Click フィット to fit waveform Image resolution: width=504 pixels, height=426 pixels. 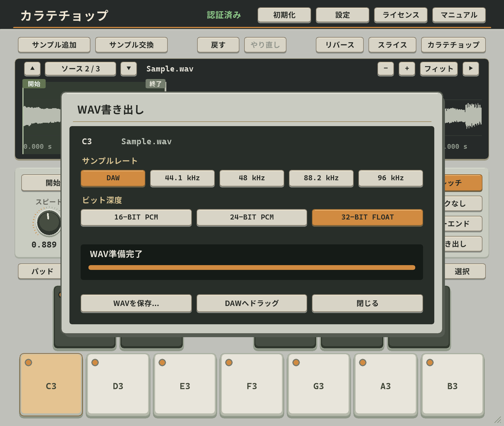point(439,69)
